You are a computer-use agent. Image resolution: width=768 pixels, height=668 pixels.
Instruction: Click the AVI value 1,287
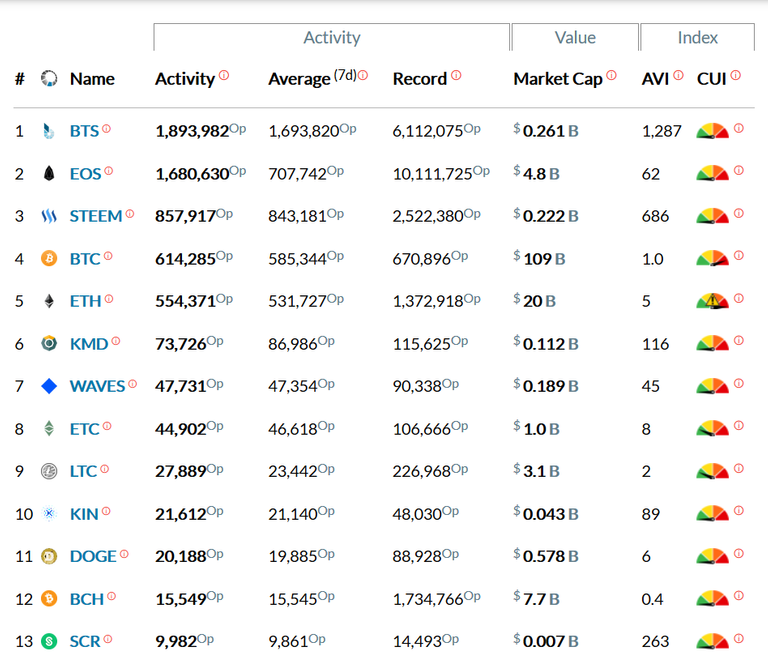click(662, 131)
